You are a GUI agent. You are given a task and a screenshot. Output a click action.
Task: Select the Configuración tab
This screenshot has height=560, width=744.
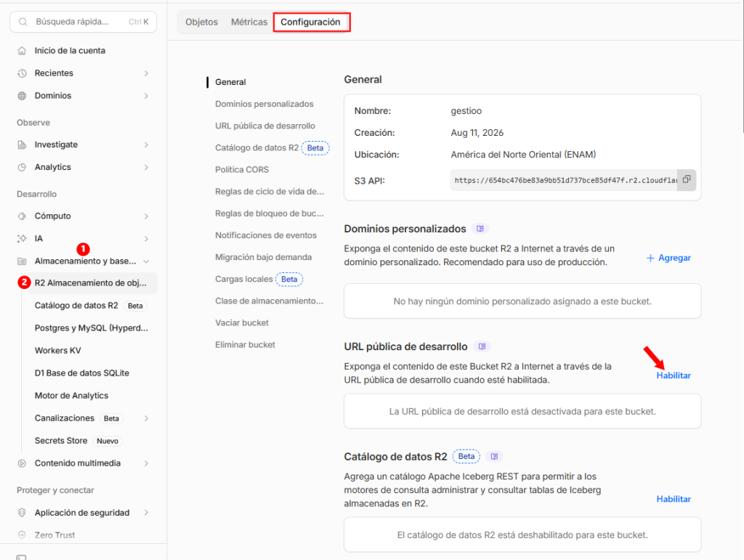coord(310,22)
